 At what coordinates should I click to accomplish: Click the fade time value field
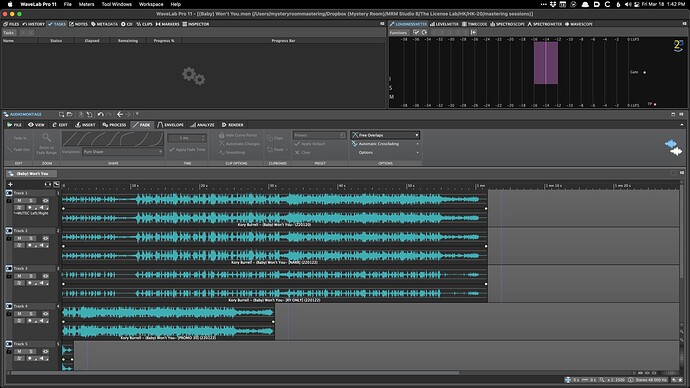187,138
